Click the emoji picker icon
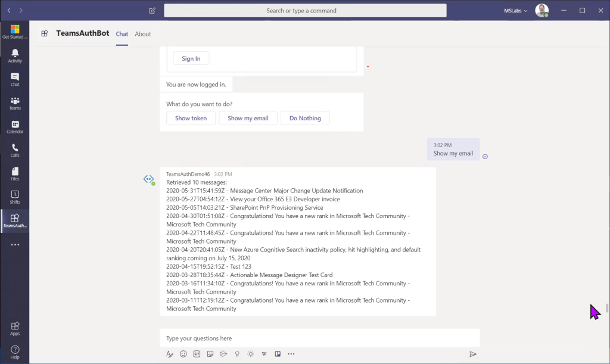Screen dimensions: 610x364 pos(183,354)
